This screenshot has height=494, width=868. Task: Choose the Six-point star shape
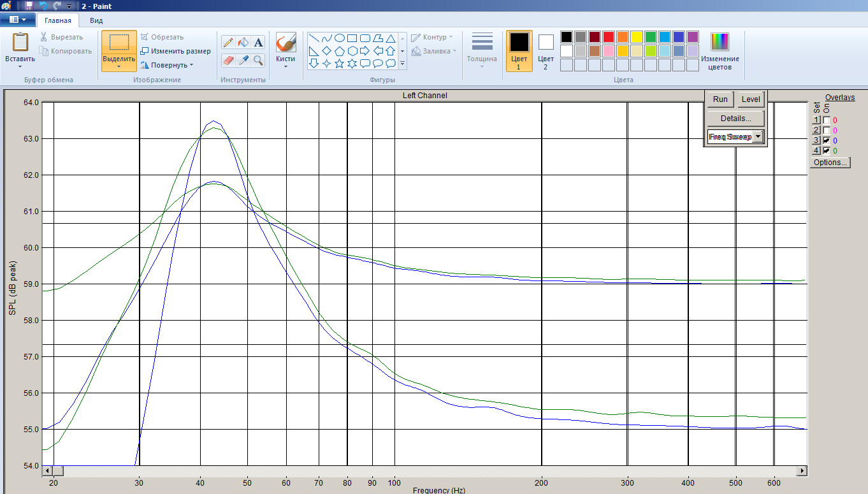352,64
